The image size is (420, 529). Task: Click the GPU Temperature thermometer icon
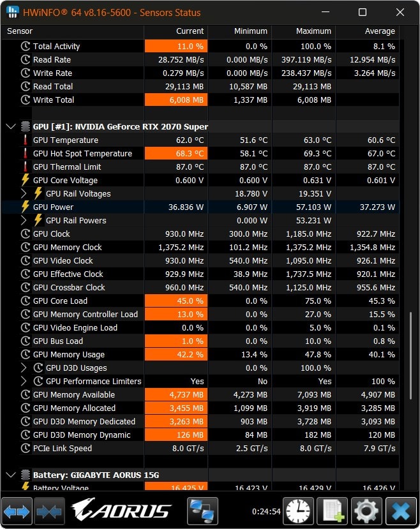(x=26, y=140)
